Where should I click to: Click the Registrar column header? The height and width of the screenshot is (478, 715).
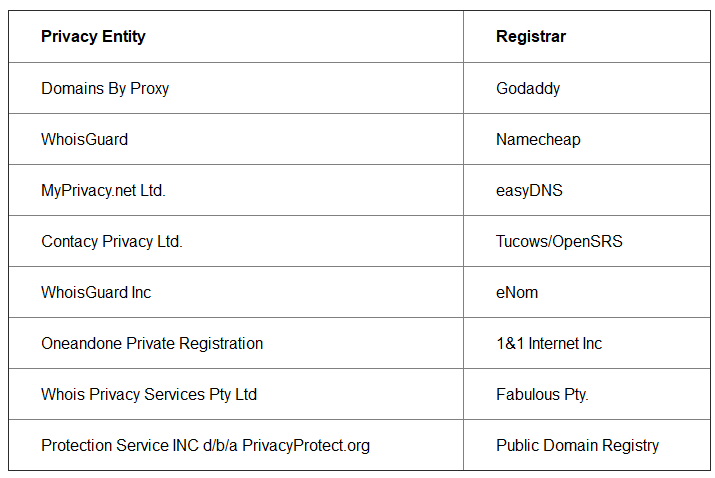(530, 37)
